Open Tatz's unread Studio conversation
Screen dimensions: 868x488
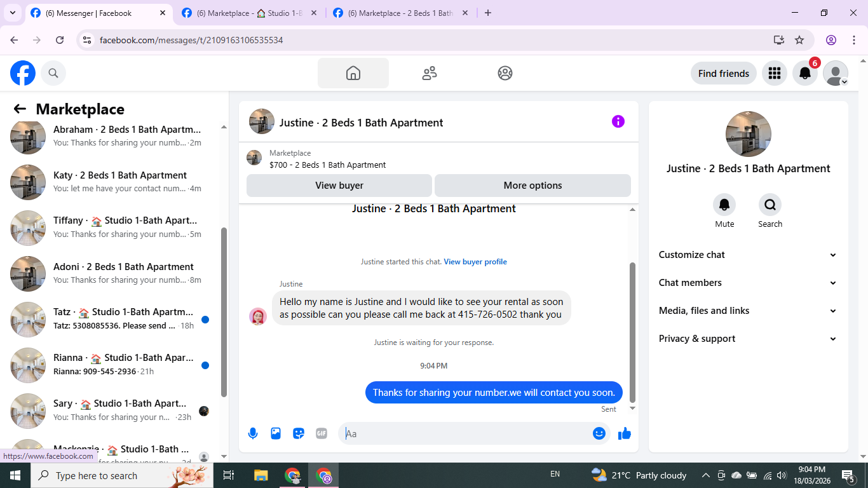pyautogui.click(x=111, y=319)
